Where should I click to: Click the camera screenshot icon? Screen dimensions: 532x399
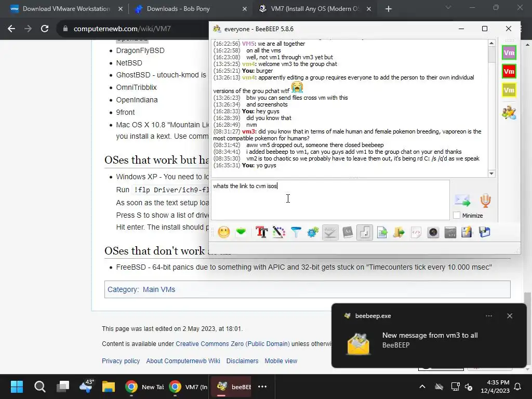click(x=433, y=232)
